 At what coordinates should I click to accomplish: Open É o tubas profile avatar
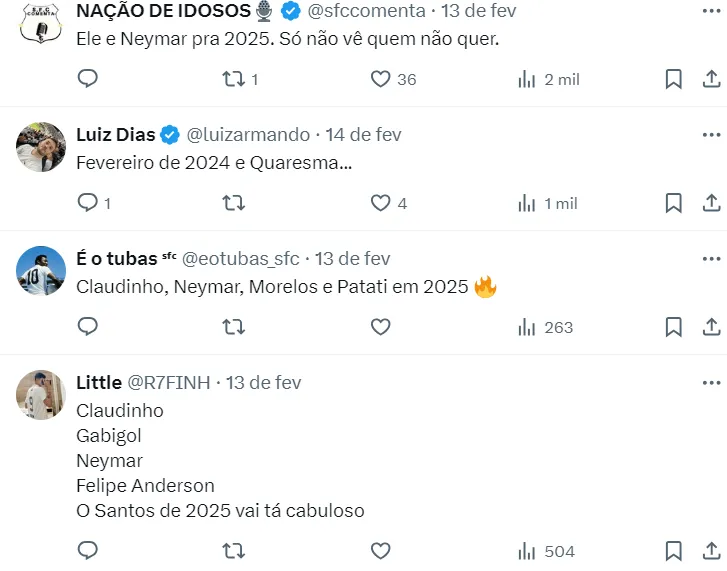[x=41, y=270]
